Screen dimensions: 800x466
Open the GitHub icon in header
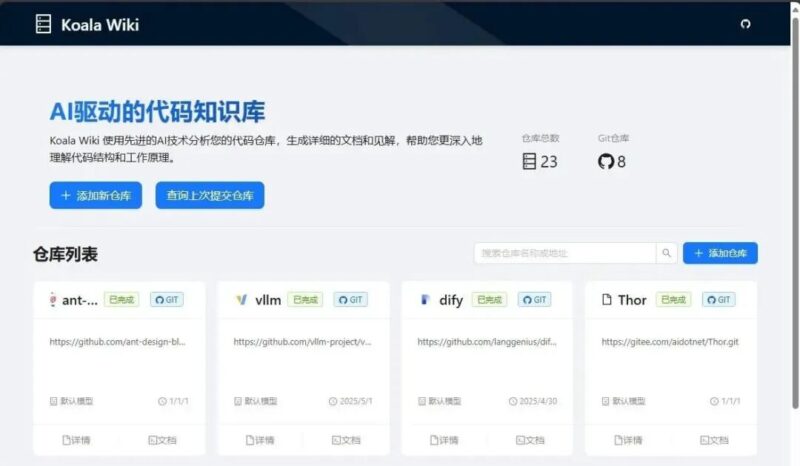745,24
